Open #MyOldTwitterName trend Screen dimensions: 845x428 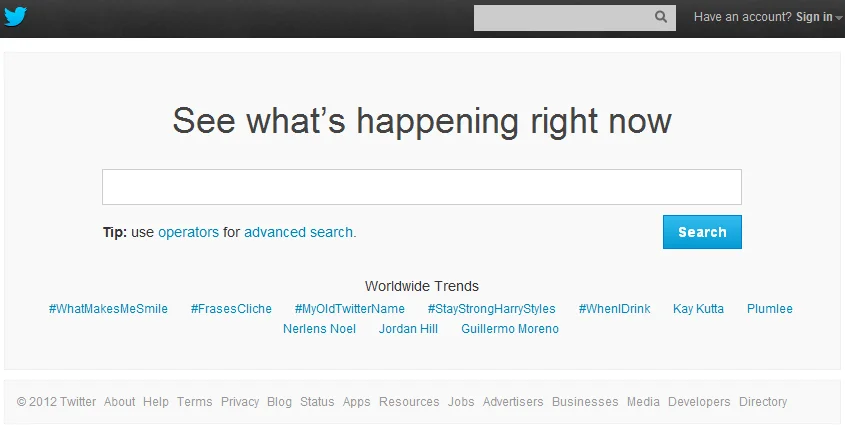click(349, 309)
